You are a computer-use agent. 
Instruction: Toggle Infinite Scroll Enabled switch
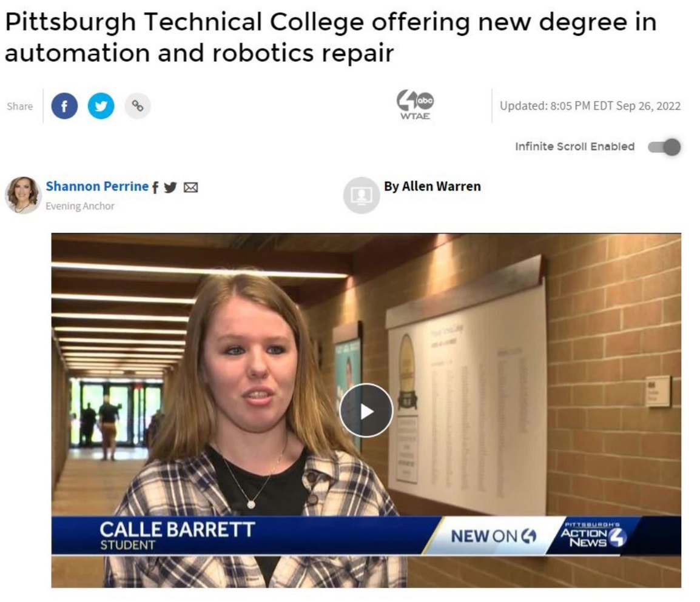(x=664, y=147)
